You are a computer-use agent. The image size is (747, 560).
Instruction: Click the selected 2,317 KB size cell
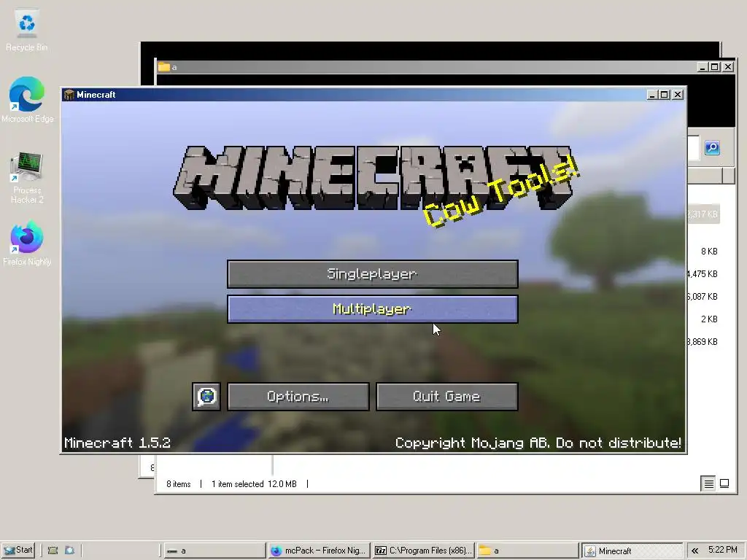703,214
